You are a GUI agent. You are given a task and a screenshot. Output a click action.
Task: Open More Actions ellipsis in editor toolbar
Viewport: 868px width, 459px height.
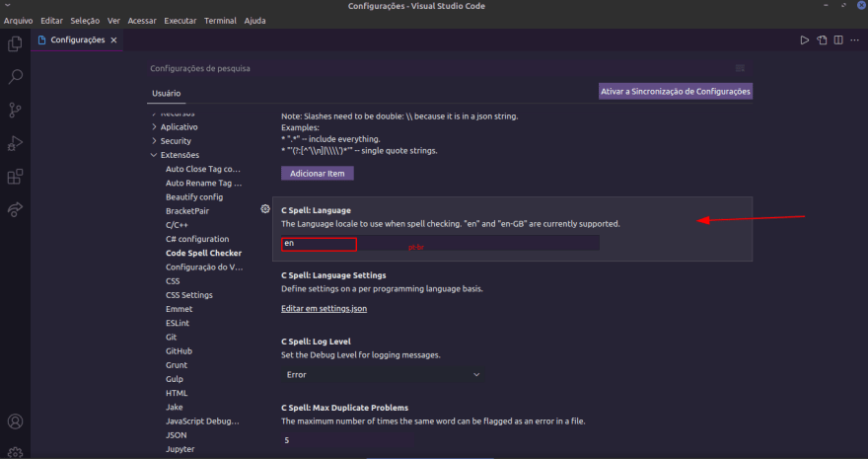[x=856, y=39]
